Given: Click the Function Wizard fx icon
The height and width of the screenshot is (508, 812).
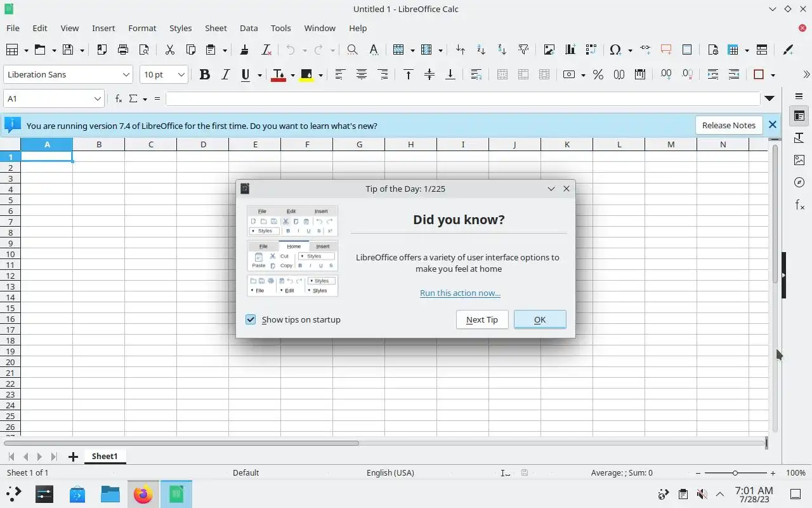Looking at the screenshot, I should click(119, 98).
